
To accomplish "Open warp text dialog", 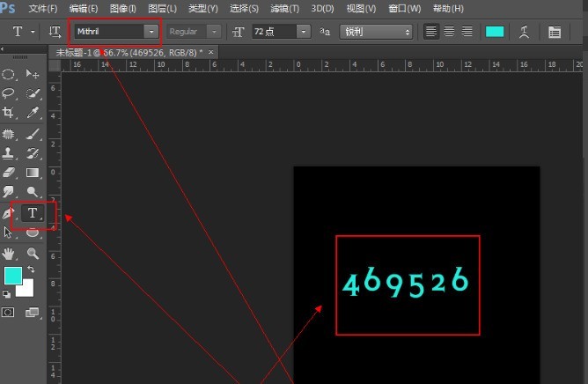I will [x=525, y=32].
